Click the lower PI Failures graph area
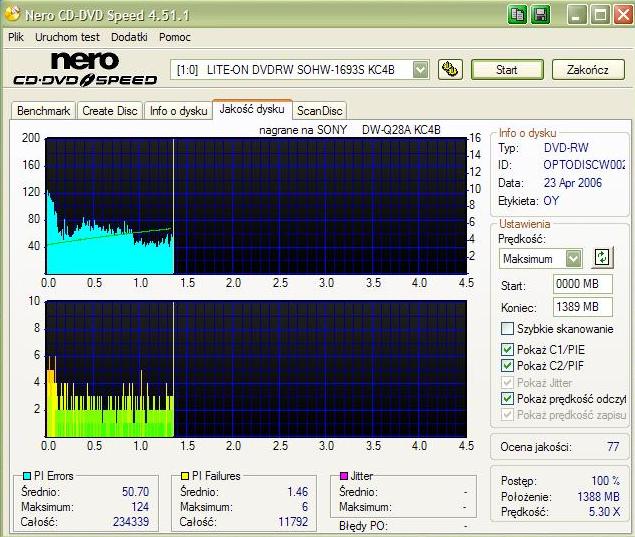635x537 pixels. tap(256, 369)
